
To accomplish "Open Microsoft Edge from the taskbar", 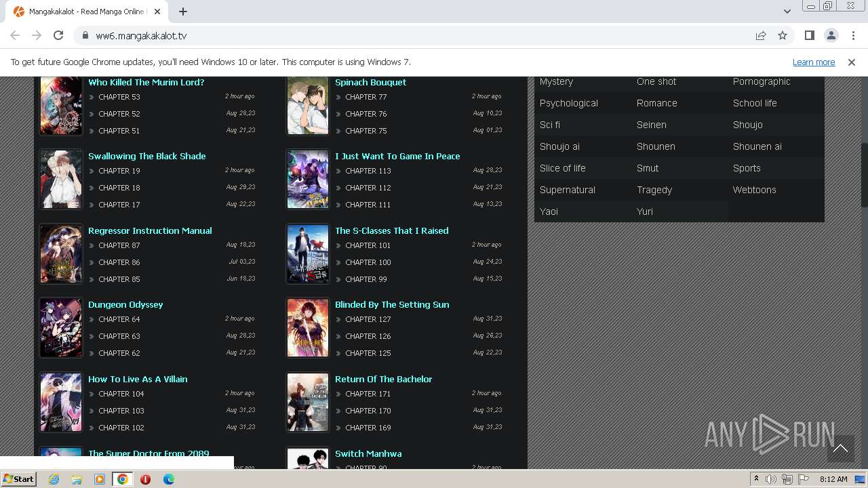I will click(x=168, y=479).
